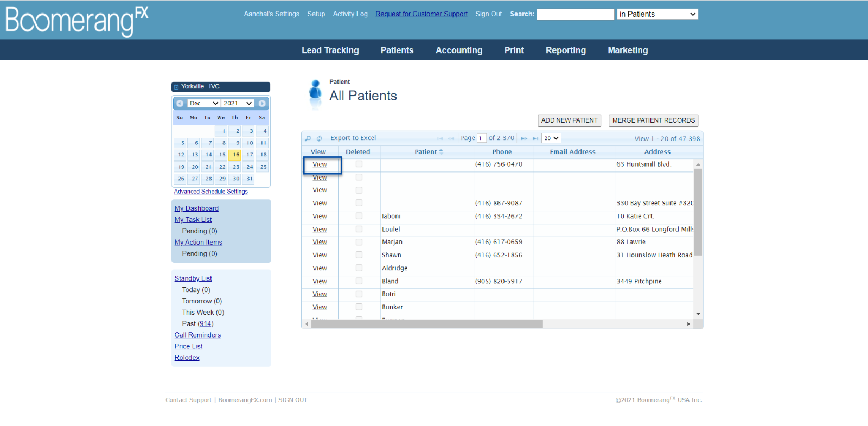Open the calendar month dropdown

click(203, 104)
